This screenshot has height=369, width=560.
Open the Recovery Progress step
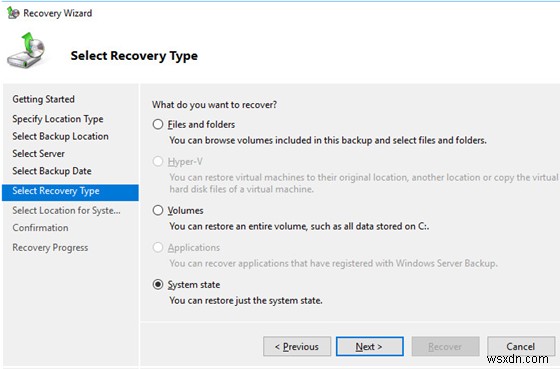click(50, 248)
